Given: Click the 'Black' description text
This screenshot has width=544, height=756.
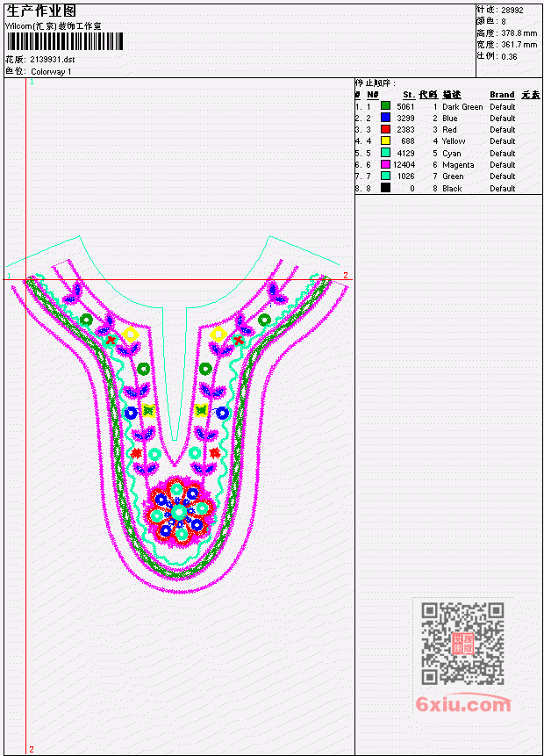Looking at the screenshot, I should point(452,189).
